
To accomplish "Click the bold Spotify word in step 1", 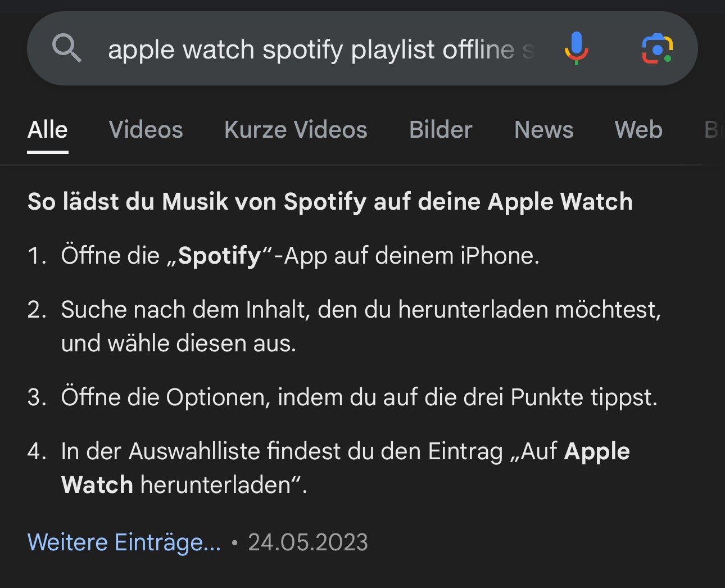I will (x=220, y=256).
